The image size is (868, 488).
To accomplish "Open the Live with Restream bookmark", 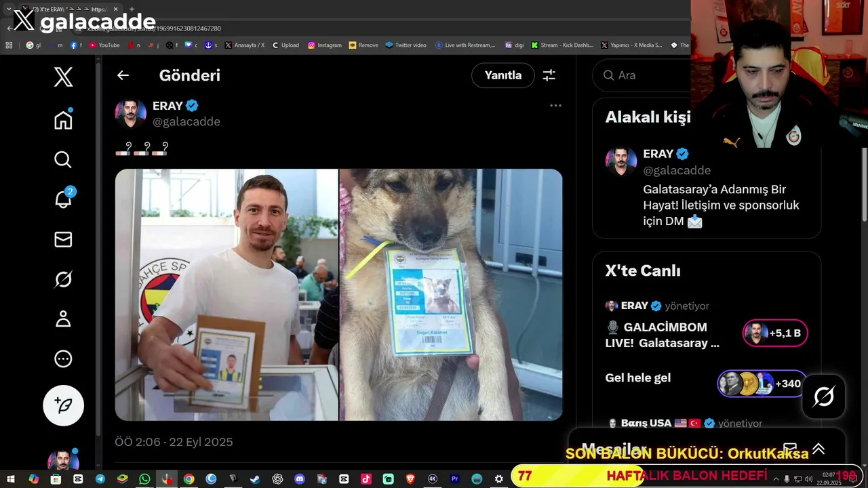I will pos(465,45).
